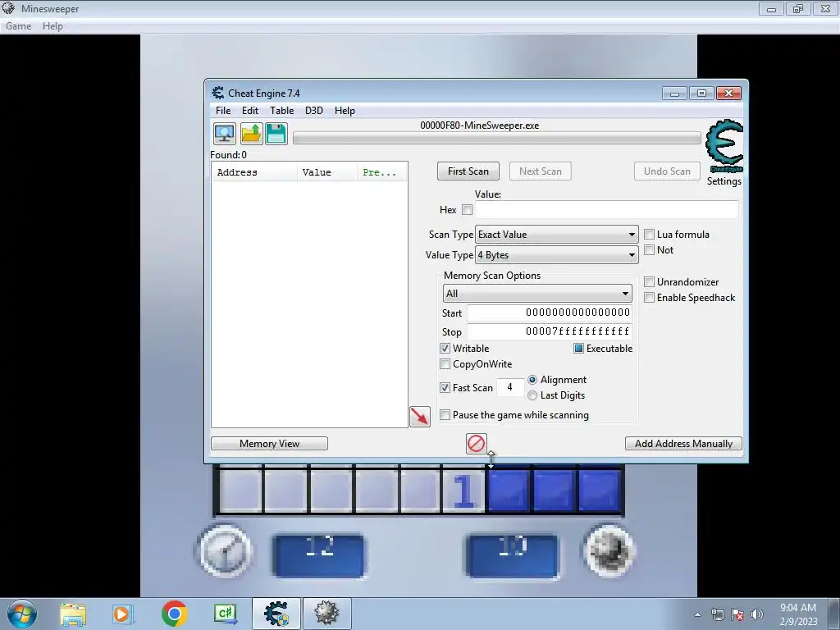Open Memory View
Viewport: 840px width, 630px height.
(x=269, y=444)
